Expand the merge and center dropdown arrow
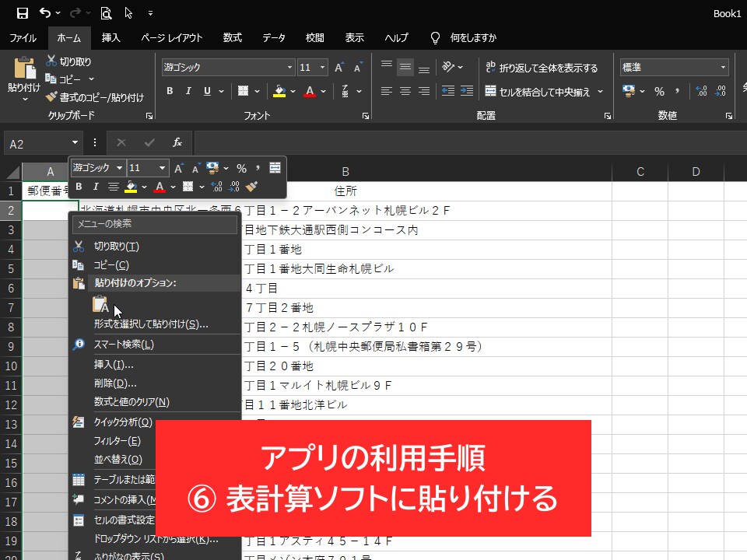The height and width of the screenshot is (560, 747). [x=600, y=91]
